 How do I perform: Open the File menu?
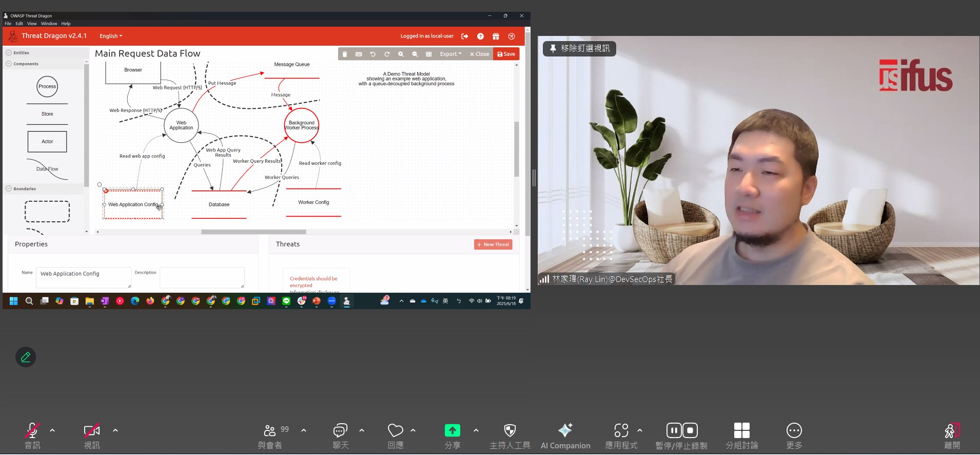[8, 24]
